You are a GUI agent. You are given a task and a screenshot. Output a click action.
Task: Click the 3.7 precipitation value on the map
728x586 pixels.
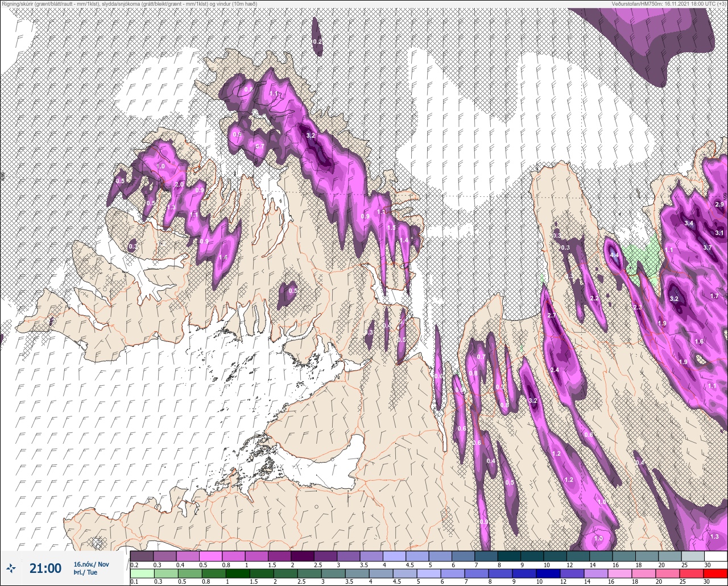point(708,247)
